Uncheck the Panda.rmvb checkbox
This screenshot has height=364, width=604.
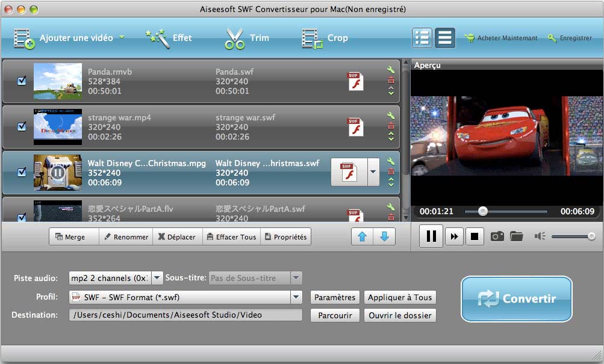pos(22,81)
